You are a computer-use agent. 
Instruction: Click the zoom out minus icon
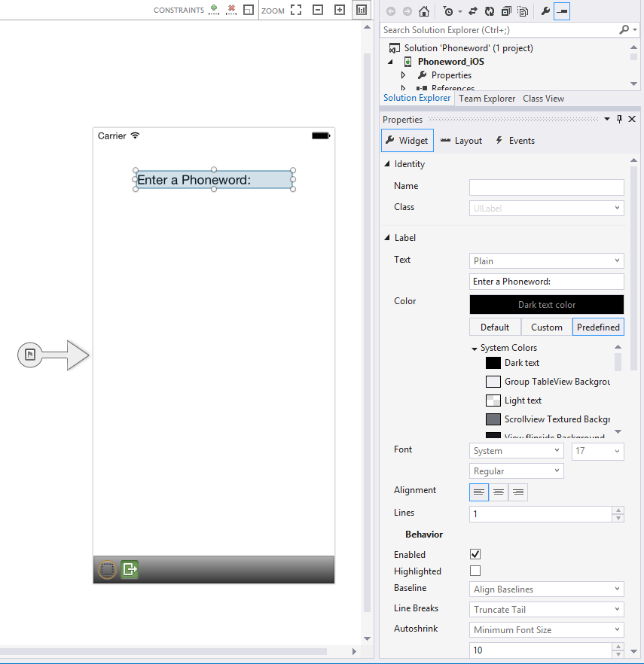[318, 11]
